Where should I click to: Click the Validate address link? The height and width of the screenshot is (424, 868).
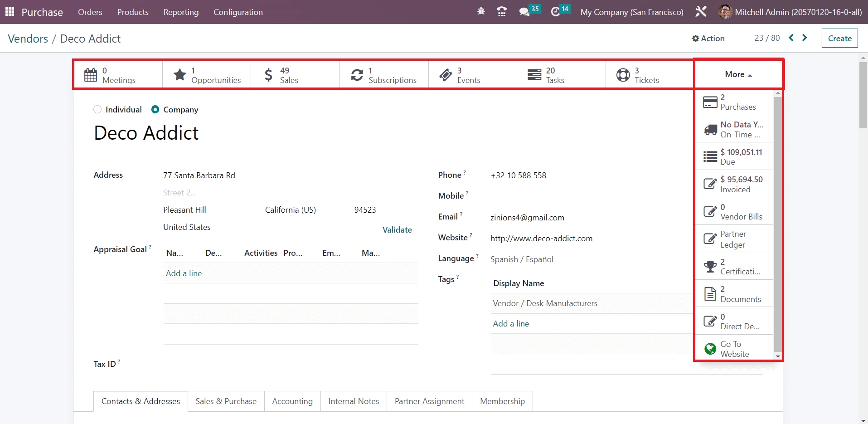[x=397, y=230]
